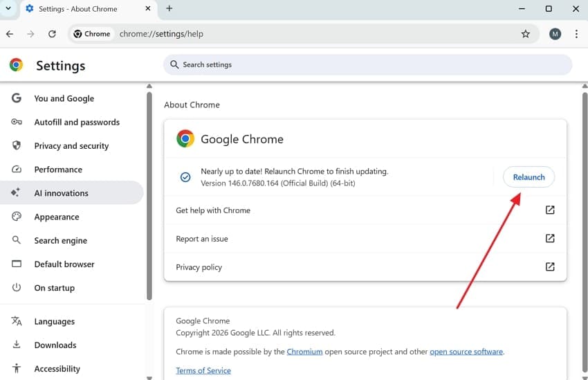The height and width of the screenshot is (380, 588).
Task: Open Languages settings
Action: [71, 321]
